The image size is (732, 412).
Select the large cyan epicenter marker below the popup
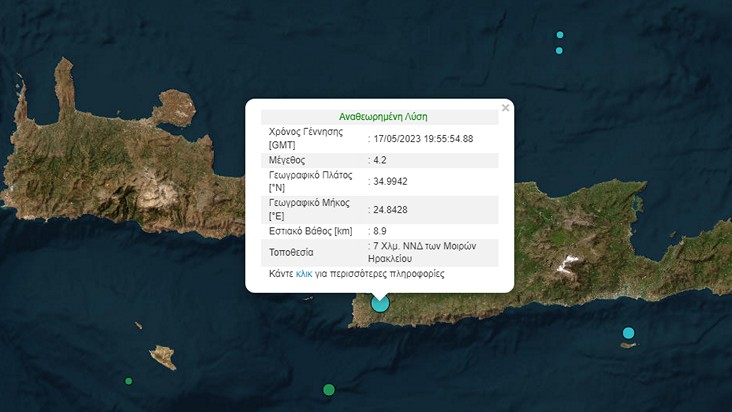pos(380,303)
